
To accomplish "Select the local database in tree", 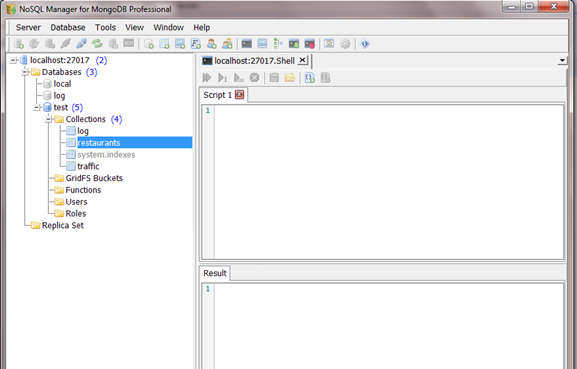I will [x=62, y=84].
